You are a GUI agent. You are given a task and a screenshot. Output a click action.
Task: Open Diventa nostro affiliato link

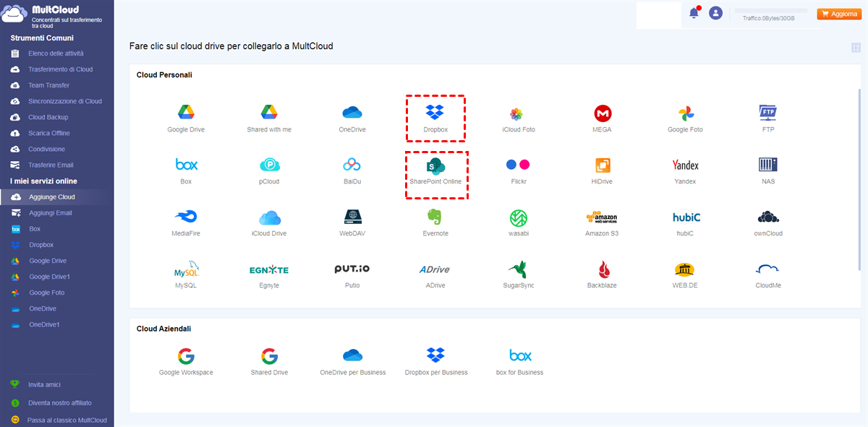[60, 402]
